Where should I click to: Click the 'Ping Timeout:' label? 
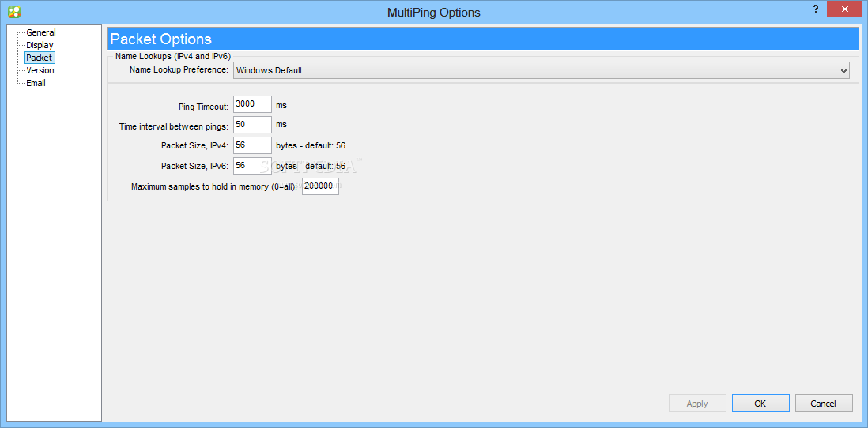tap(204, 106)
